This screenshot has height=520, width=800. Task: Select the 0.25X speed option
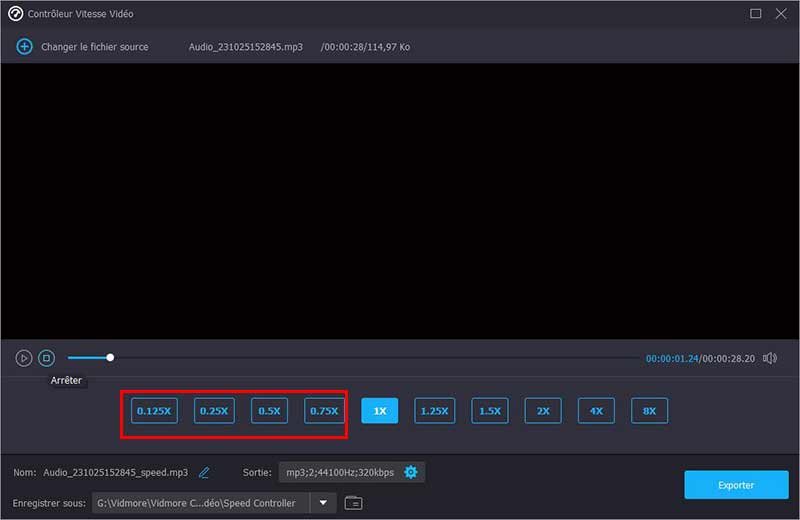[214, 410]
